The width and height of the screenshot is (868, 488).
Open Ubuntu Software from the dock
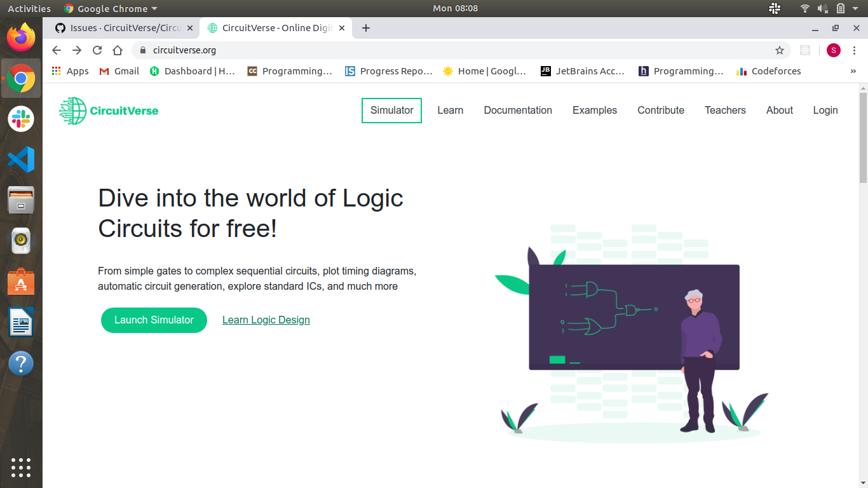tap(21, 281)
